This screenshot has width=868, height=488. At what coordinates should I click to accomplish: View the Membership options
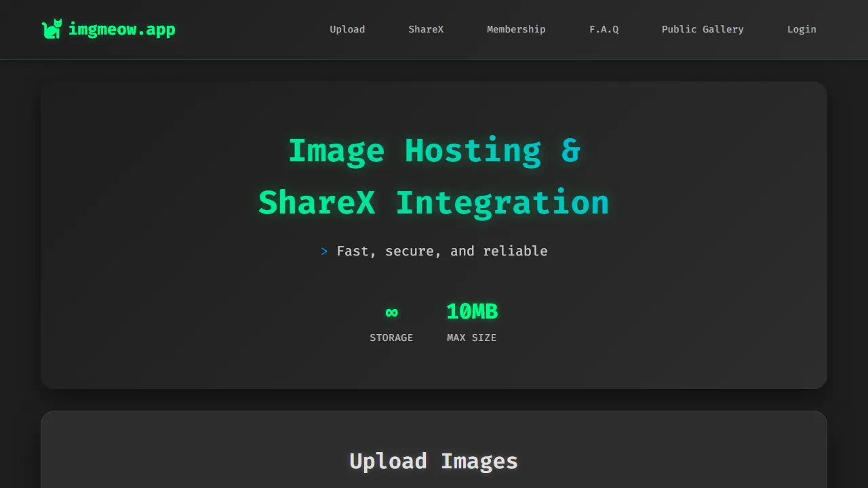click(x=516, y=29)
